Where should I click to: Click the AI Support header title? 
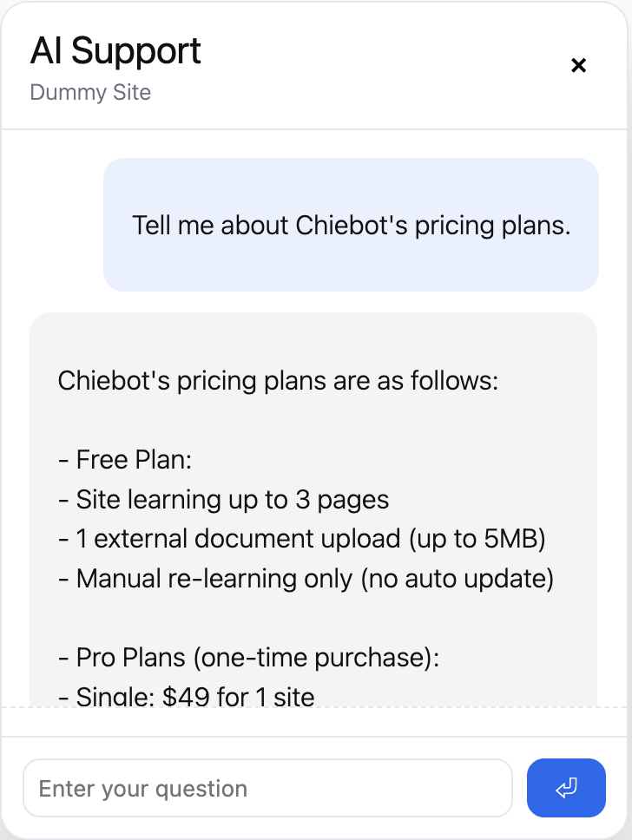tap(115, 51)
